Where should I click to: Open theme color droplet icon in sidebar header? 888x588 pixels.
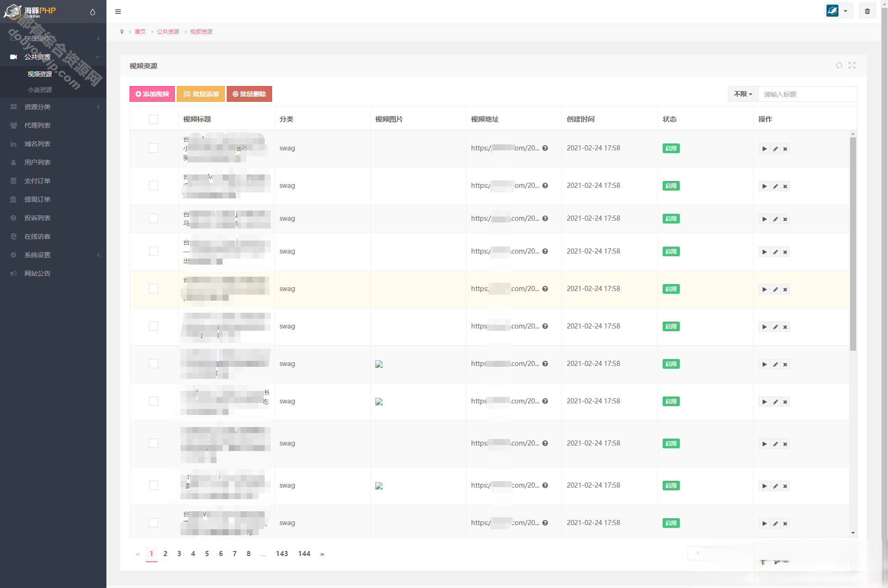pyautogui.click(x=93, y=12)
